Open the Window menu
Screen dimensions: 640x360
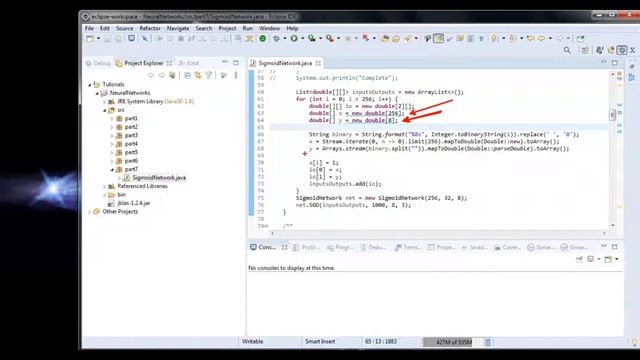coord(269,28)
